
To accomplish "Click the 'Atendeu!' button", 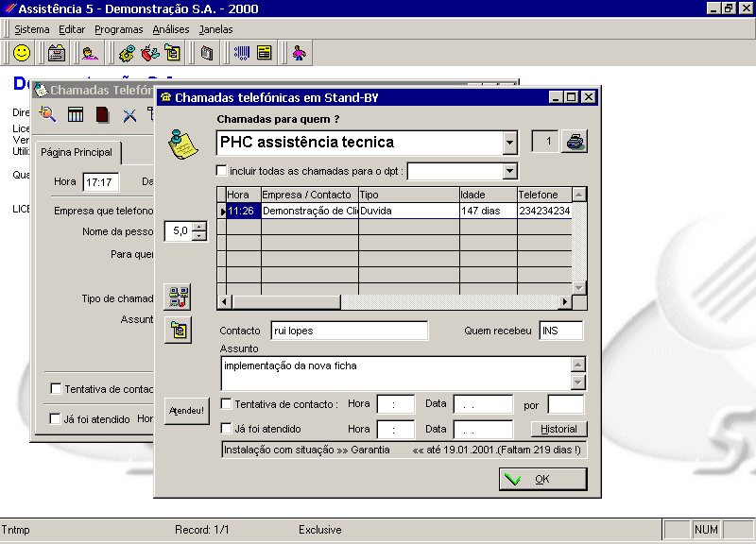I will point(186,411).
